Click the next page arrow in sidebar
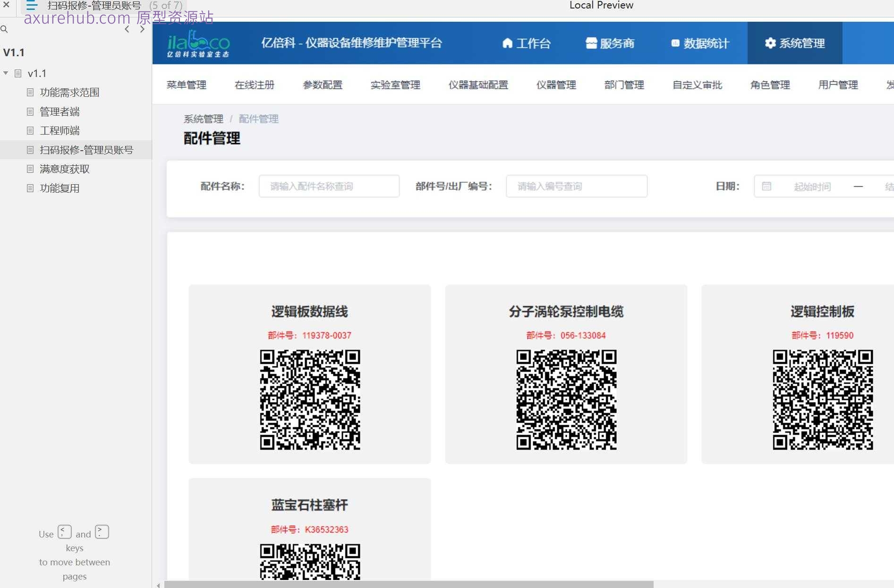Image resolution: width=894 pixels, height=588 pixels. point(142,29)
